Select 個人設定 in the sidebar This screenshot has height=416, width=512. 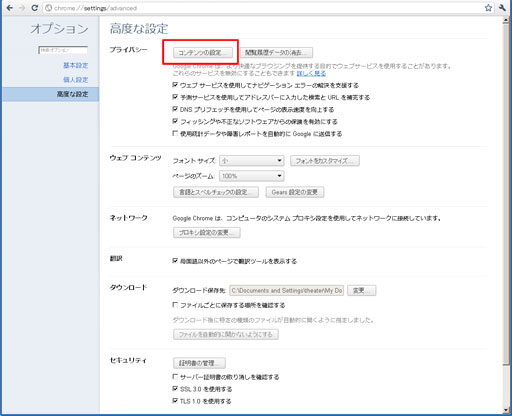76,80
